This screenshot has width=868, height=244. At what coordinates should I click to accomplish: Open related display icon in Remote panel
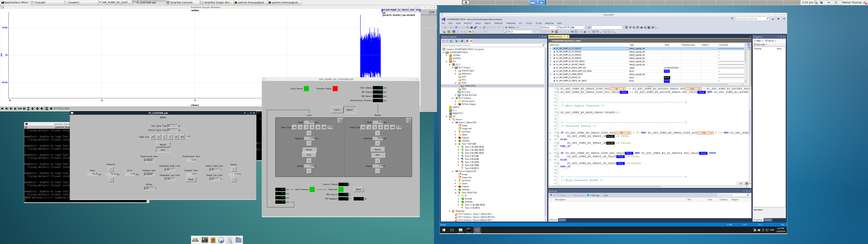(x=409, y=120)
